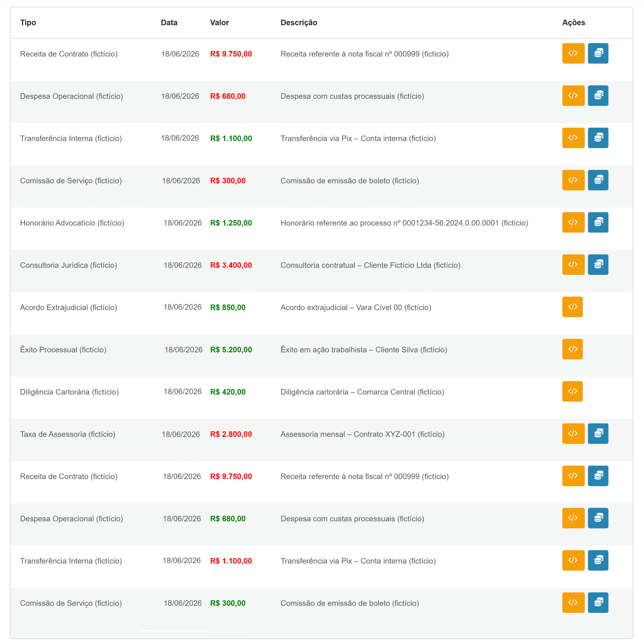This screenshot has height=644, width=644.
Task: Click the green R$ 300,00 value
Action: point(228,603)
